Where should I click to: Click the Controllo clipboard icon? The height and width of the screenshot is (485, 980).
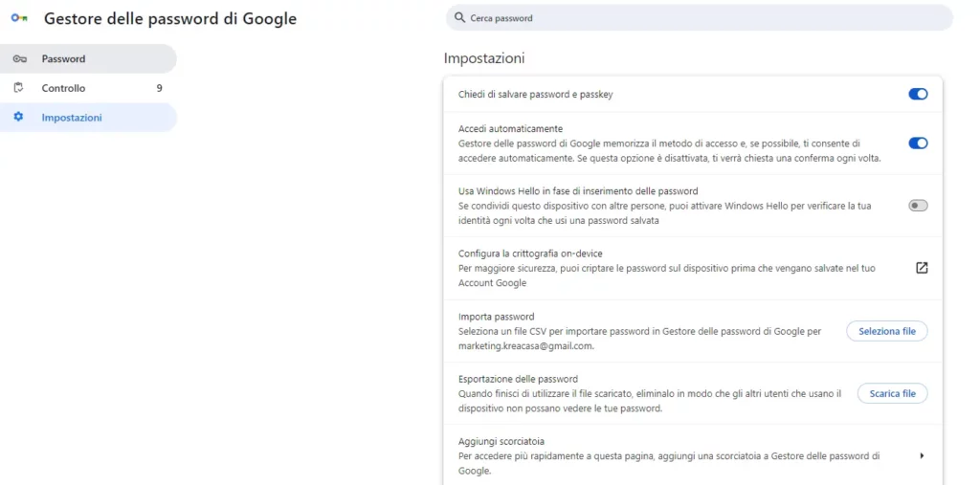(x=18, y=87)
